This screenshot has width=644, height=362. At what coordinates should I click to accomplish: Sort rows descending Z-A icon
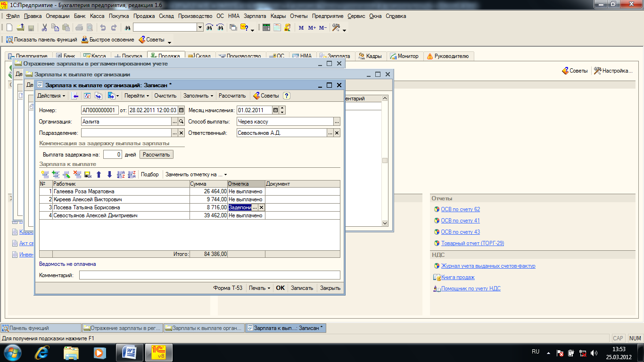(x=132, y=174)
